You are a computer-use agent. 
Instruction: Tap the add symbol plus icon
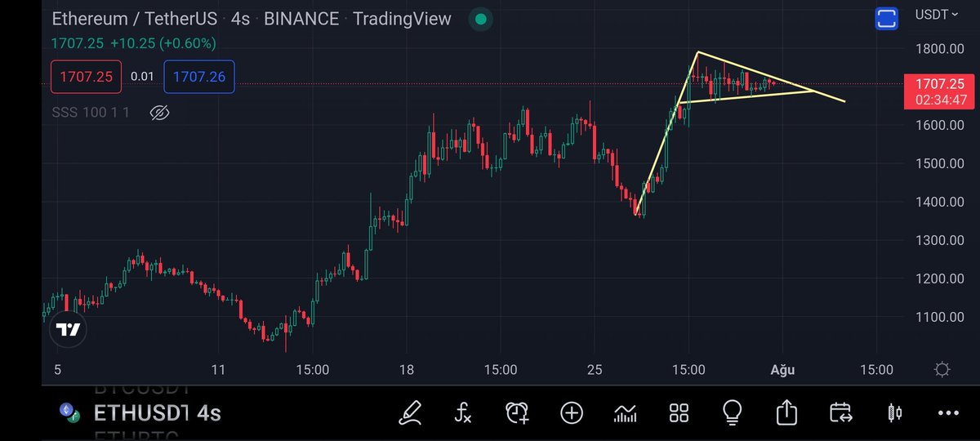tap(571, 412)
